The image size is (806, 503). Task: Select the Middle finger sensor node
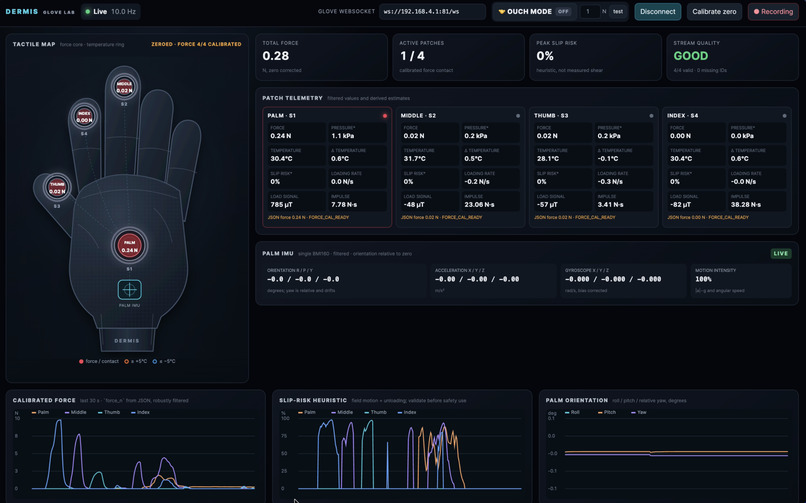tap(124, 87)
